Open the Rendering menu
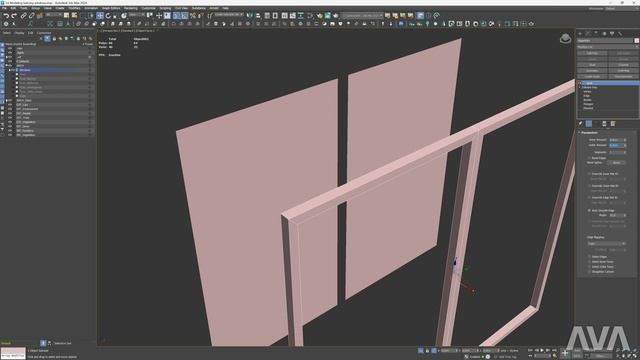Viewport: 640px width, 360px height. (131, 8)
